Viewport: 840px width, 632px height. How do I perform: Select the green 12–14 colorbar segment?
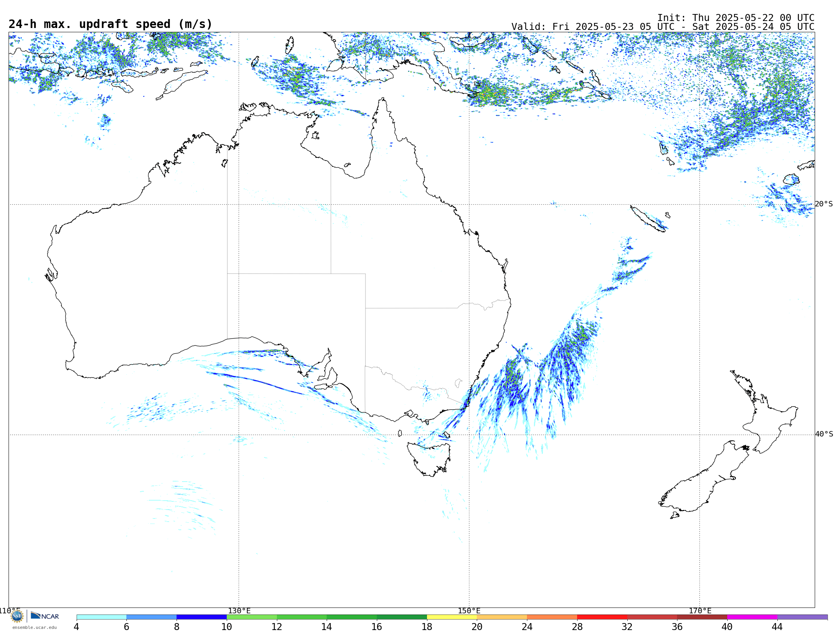point(302,617)
